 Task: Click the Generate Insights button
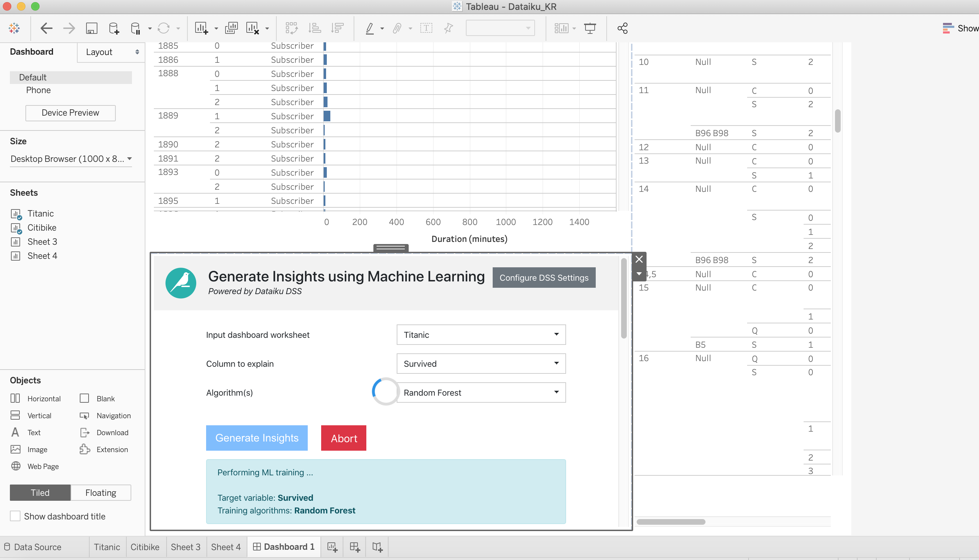(x=257, y=438)
